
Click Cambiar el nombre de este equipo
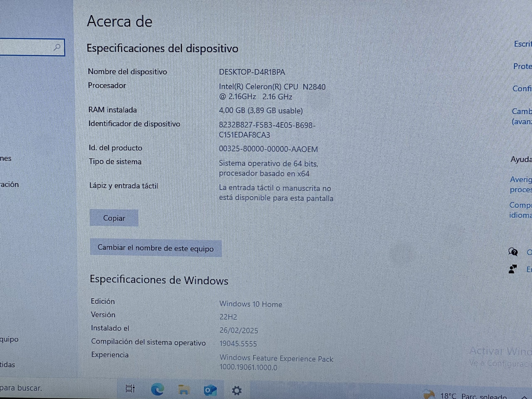pyautogui.click(x=156, y=248)
